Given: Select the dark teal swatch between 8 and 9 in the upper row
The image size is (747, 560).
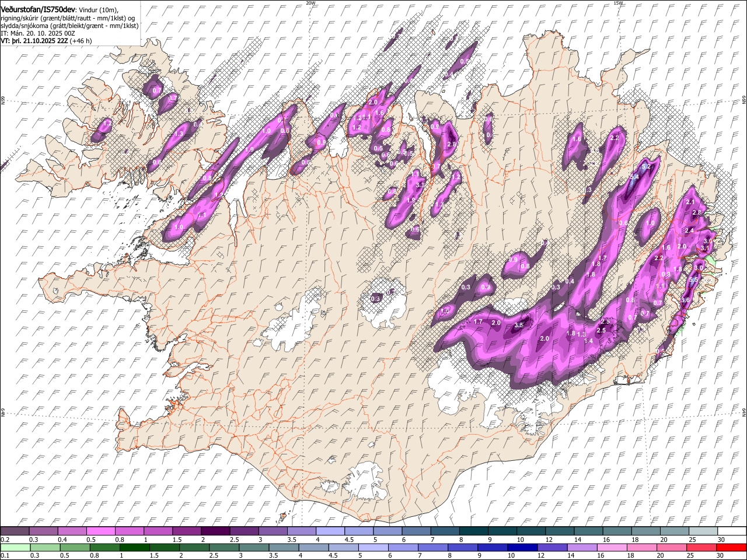Looking at the screenshot, I should click(474, 531).
